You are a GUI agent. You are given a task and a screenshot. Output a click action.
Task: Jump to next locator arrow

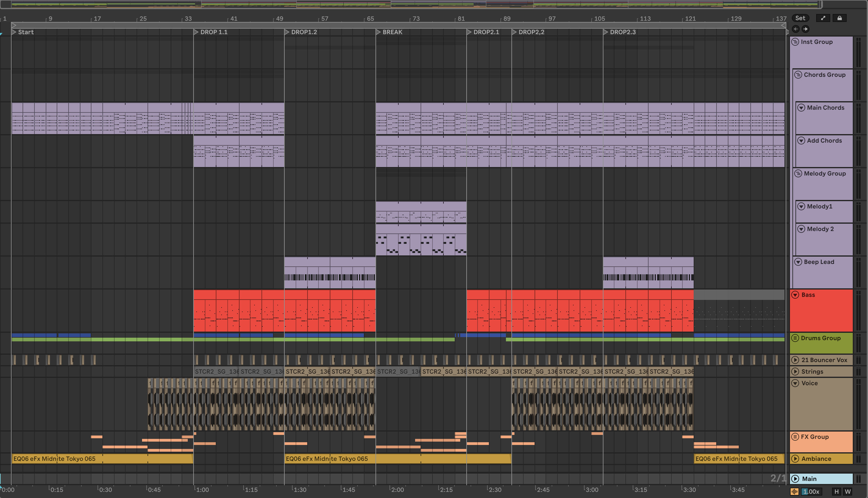(x=806, y=29)
